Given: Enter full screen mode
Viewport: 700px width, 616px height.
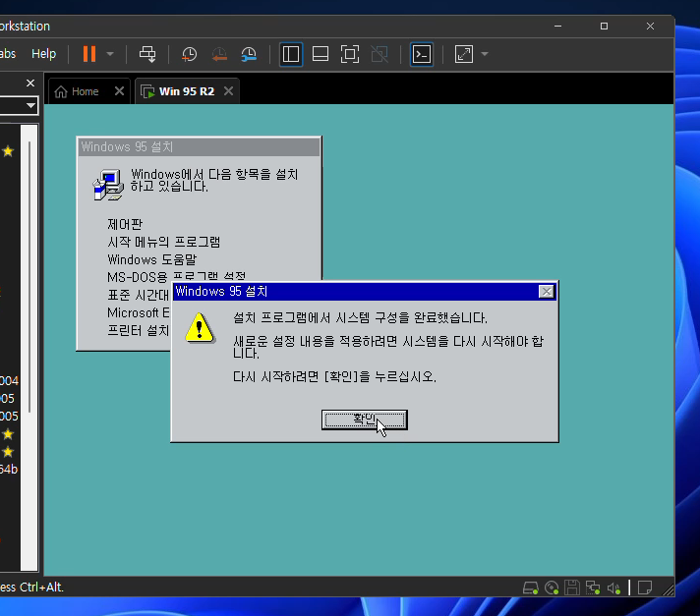Looking at the screenshot, I should pyautogui.click(x=350, y=54).
